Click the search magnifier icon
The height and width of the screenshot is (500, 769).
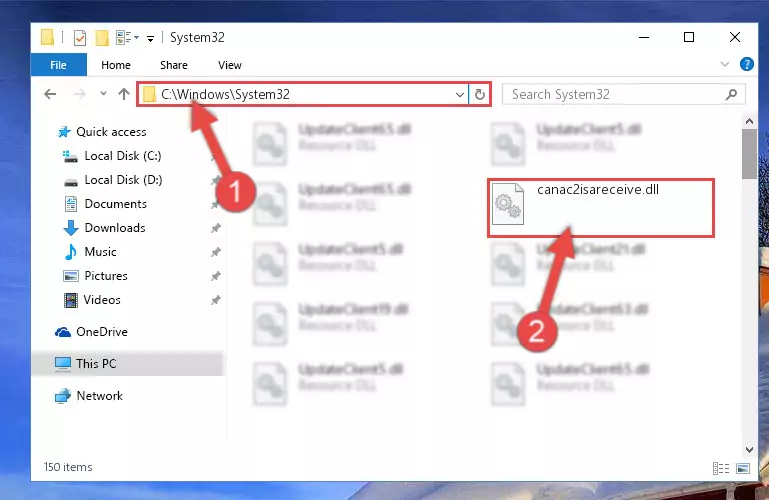coord(731,94)
